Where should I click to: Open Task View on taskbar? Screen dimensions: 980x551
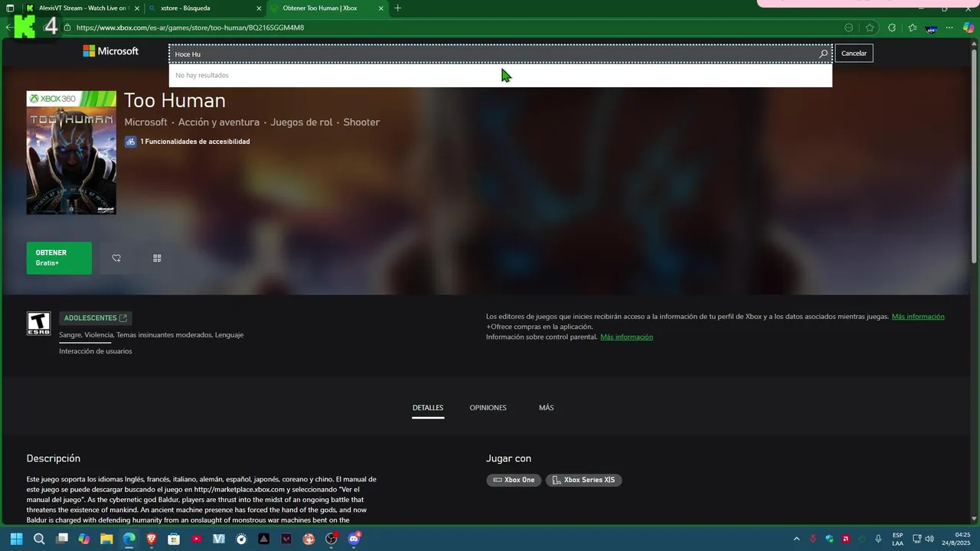(x=62, y=539)
